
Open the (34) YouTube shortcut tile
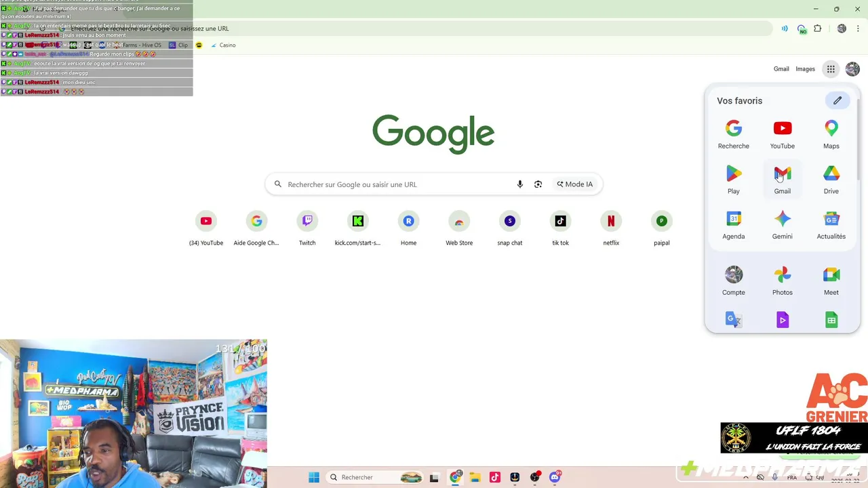pos(206,228)
